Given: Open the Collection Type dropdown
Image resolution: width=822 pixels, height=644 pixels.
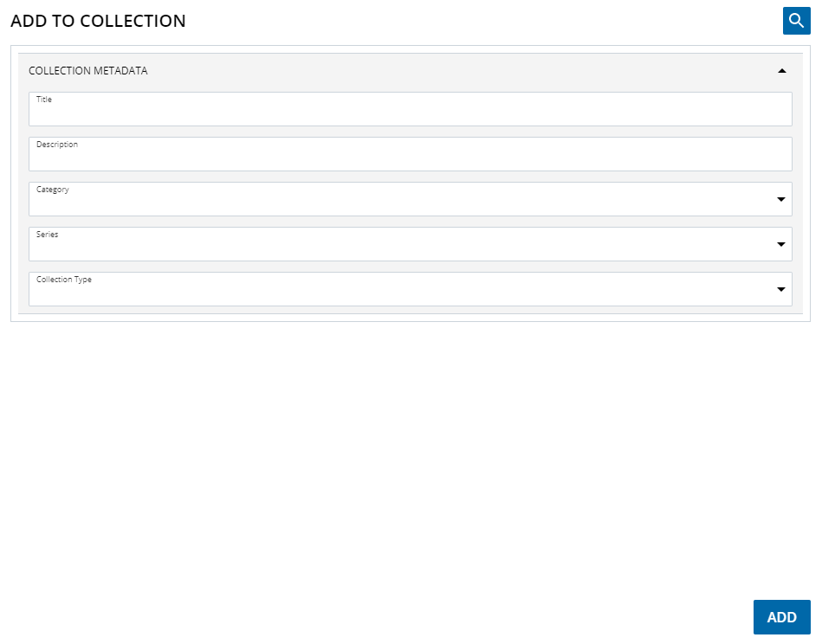Looking at the screenshot, I should pyautogui.click(x=780, y=289).
